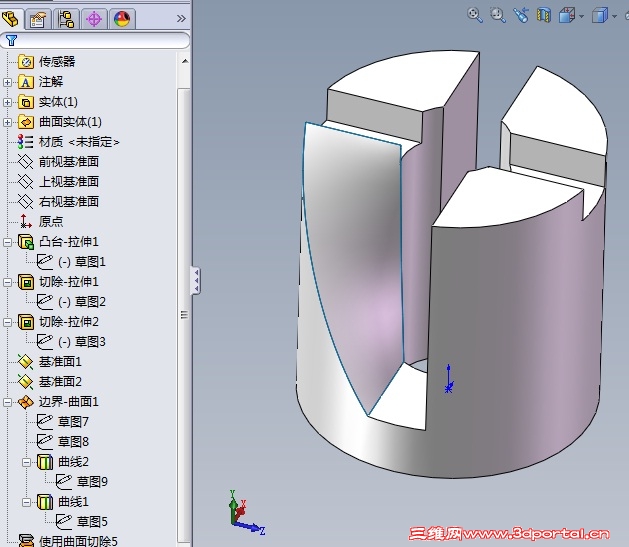Expand the hidden manager tabs chevron

point(181,18)
